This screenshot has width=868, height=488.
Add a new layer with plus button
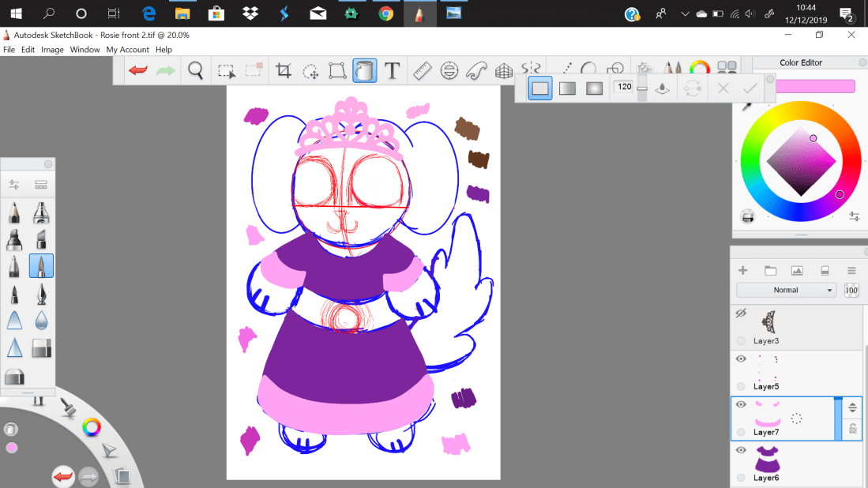(742, 271)
